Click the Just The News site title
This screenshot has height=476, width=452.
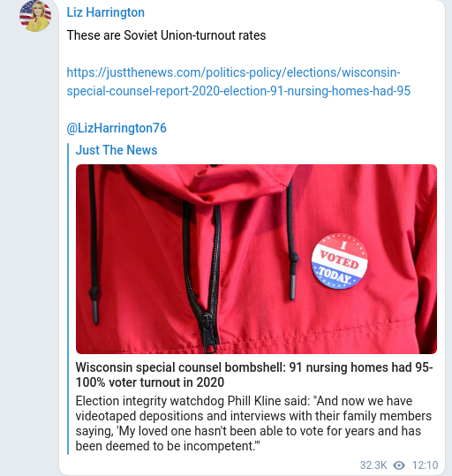[117, 150]
